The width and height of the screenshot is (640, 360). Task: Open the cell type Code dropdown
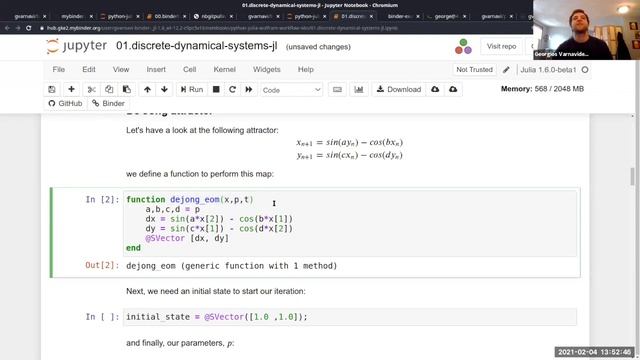(x=291, y=90)
